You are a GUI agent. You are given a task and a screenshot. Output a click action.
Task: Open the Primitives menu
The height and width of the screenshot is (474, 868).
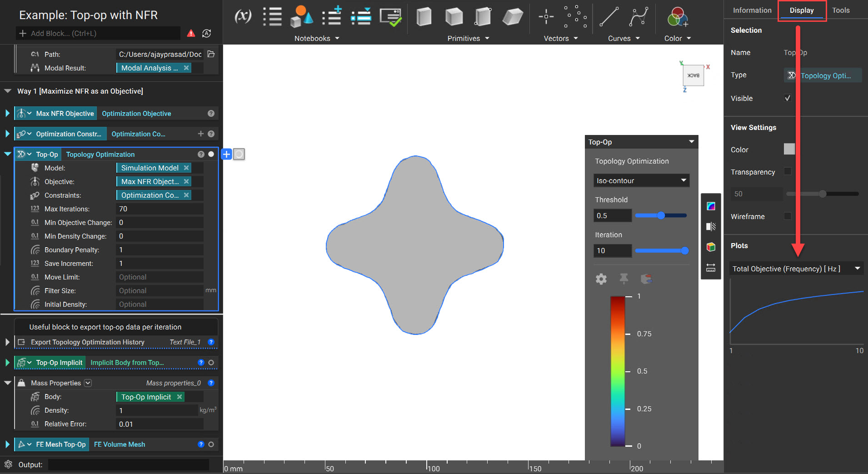[468, 38]
